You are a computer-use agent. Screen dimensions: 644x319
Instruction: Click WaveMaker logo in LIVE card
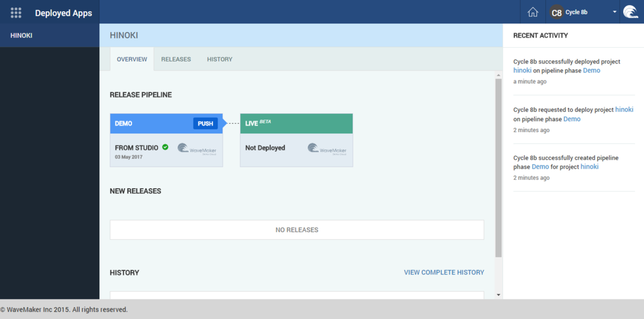[x=327, y=149]
